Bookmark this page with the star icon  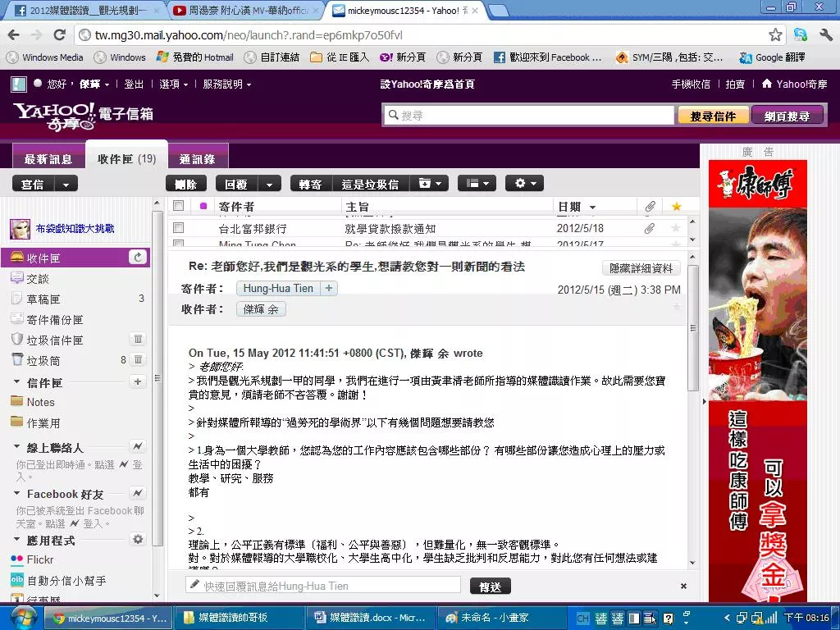775,35
